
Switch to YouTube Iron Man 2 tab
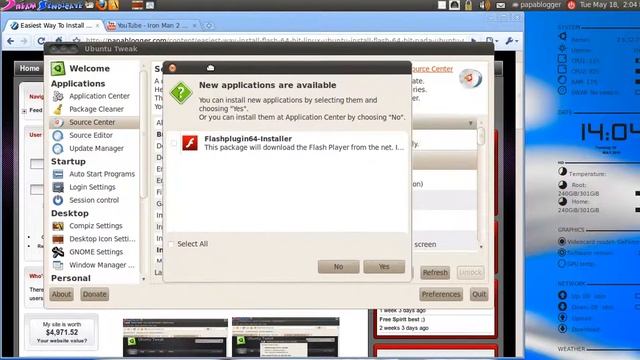(x=151, y=26)
